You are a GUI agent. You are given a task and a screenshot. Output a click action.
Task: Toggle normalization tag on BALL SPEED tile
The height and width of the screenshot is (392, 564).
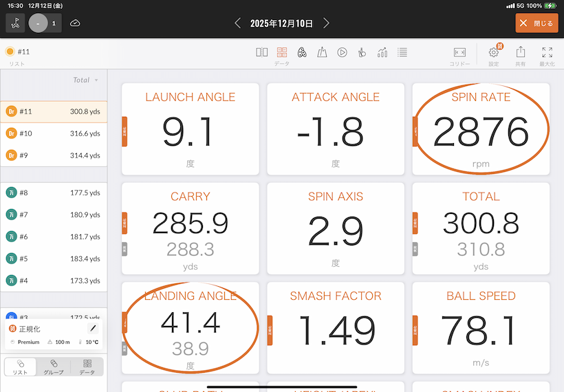click(x=415, y=323)
